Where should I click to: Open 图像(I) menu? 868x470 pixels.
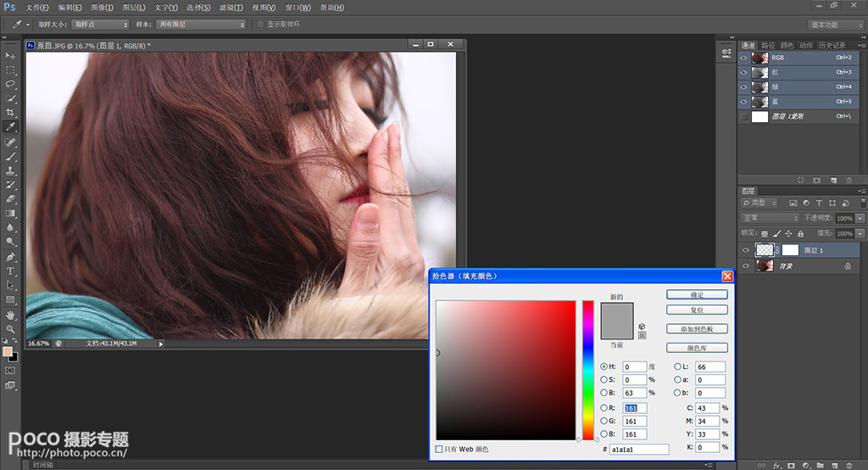click(x=102, y=7)
